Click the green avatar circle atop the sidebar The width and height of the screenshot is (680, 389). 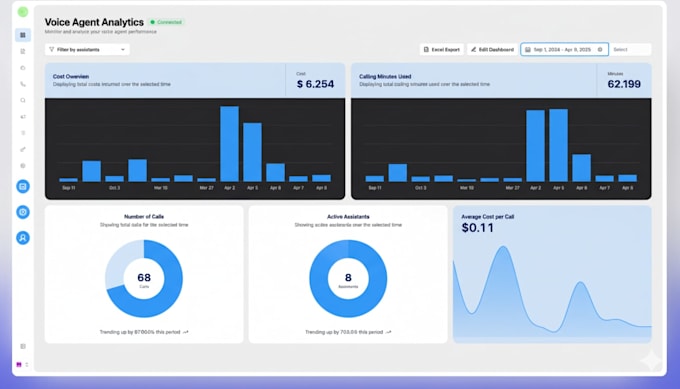(x=23, y=12)
